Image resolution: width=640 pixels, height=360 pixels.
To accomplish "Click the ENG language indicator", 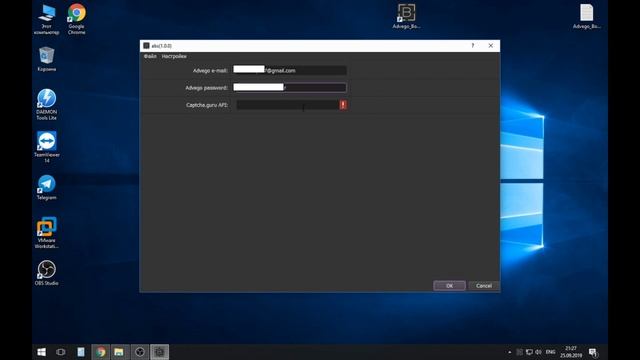I will click(550, 352).
